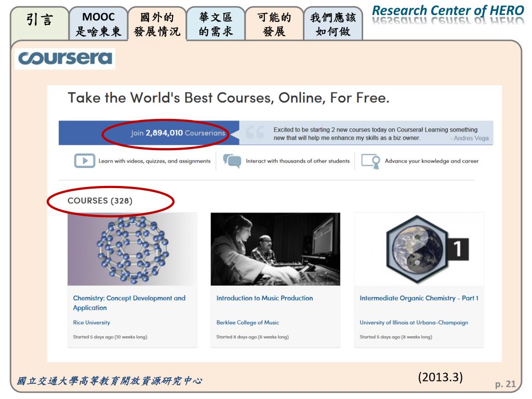Click the Research Center of HERO title
This screenshot has width=532, height=399.
pyautogui.click(x=448, y=10)
